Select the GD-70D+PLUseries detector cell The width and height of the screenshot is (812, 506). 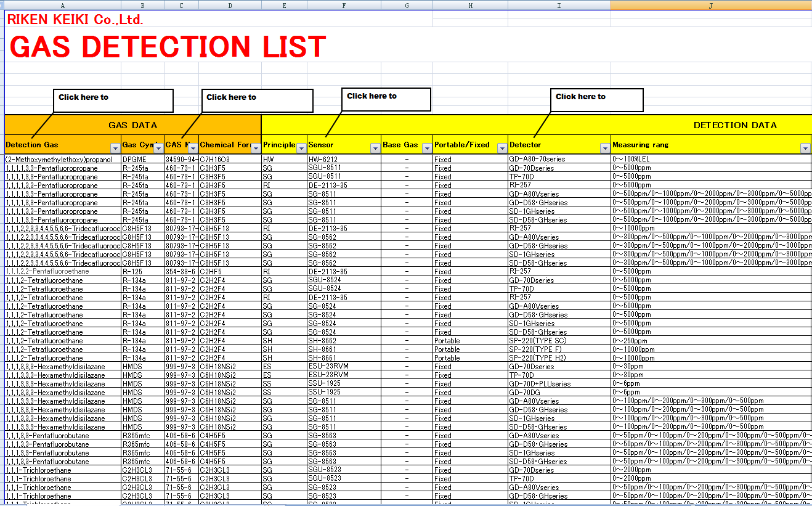point(559,383)
